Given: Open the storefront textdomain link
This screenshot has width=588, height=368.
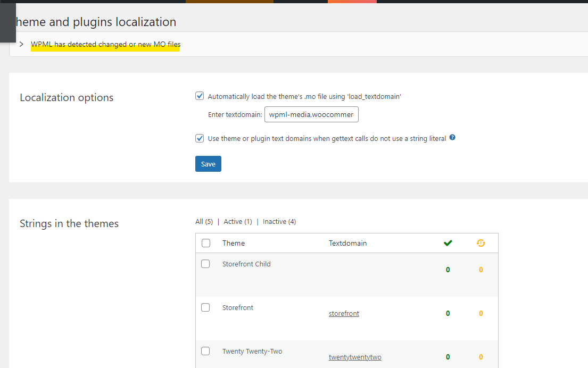Looking at the screenshot, I should tap(344, 313).
